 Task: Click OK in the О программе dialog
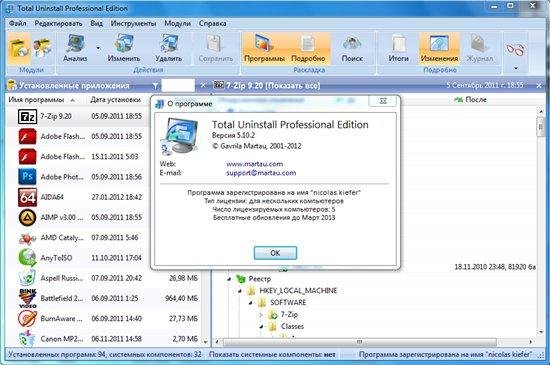pos(275,253)
